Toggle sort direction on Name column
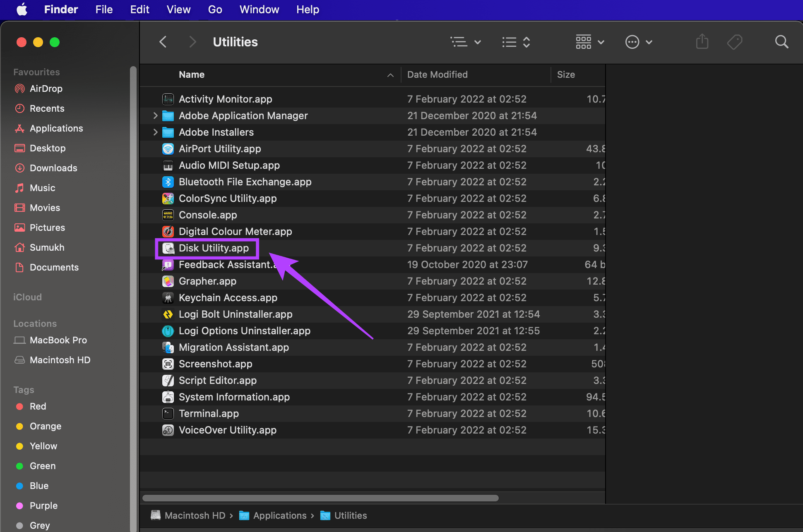 [390, 75]
